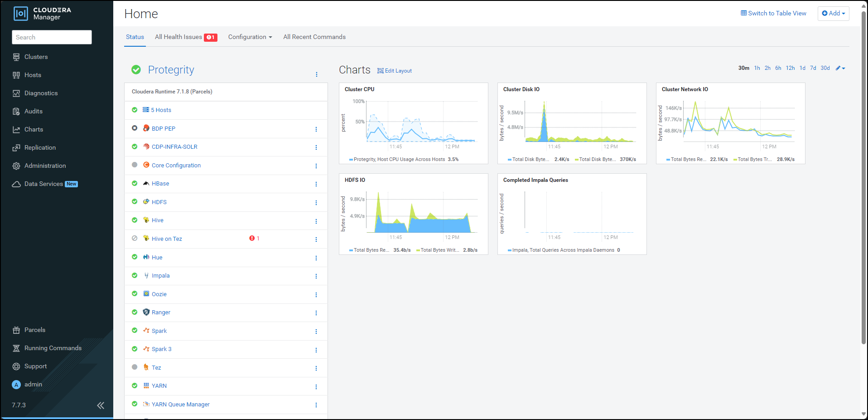Open the Add dropdown button
This screenshot has height=420, width=868.
pyautogui.click(x=833, y=14)
